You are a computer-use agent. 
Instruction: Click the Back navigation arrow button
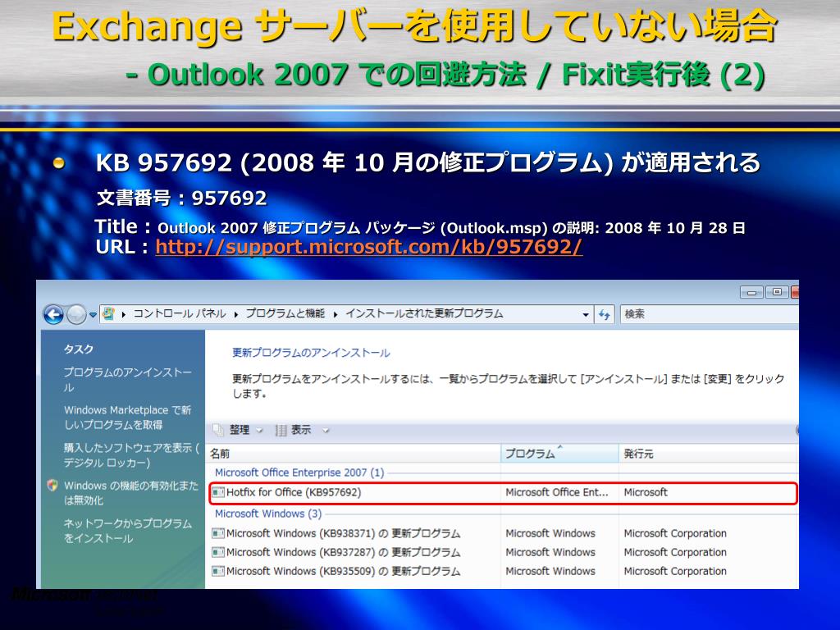click(53, 314)
